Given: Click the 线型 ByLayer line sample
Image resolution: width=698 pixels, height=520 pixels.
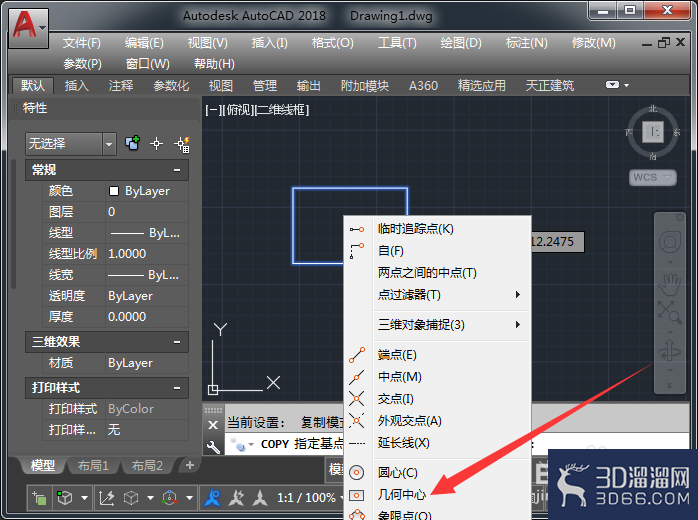Looking at the screenshot, I should [x=127, y=233].
